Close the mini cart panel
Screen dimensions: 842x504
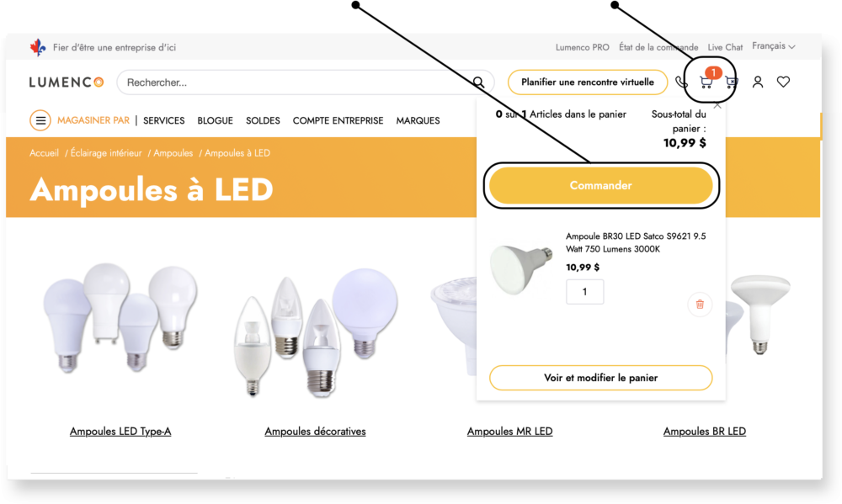pos(717,105)
